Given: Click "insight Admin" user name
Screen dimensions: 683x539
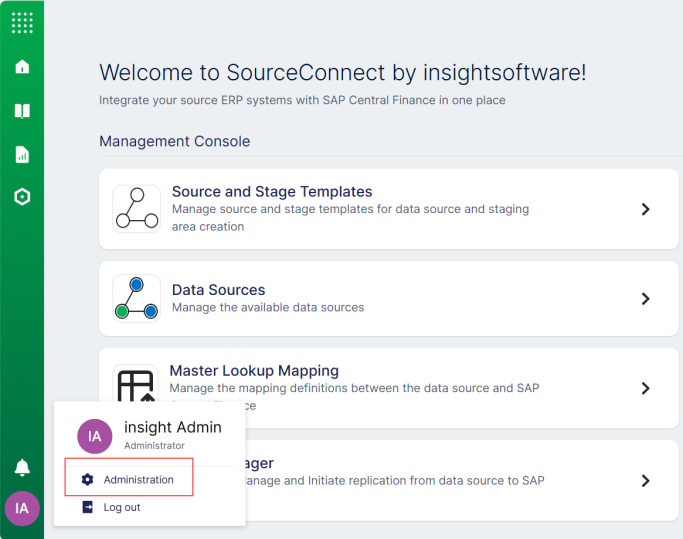Looking at the screenshot, I should pyautogui.click(x=173, y=427).
